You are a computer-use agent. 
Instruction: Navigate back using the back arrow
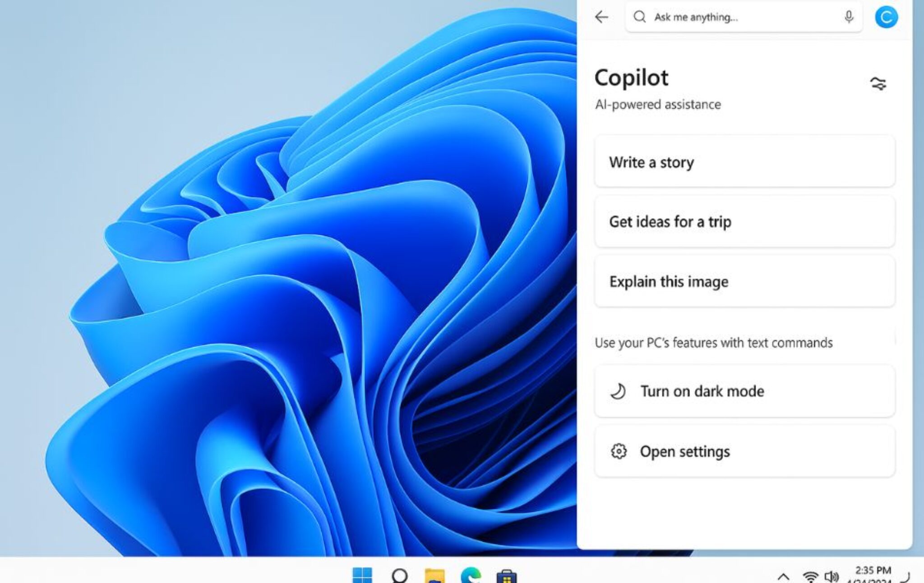point(601,17)
